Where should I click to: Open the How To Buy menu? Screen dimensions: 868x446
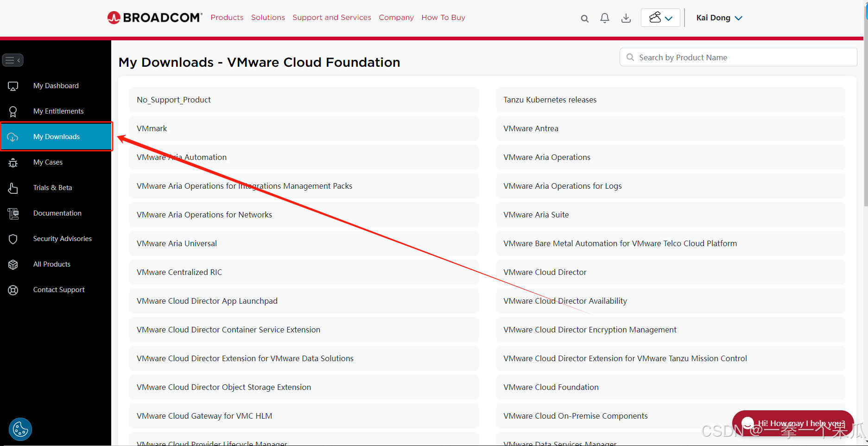click(x=443, y=18)
